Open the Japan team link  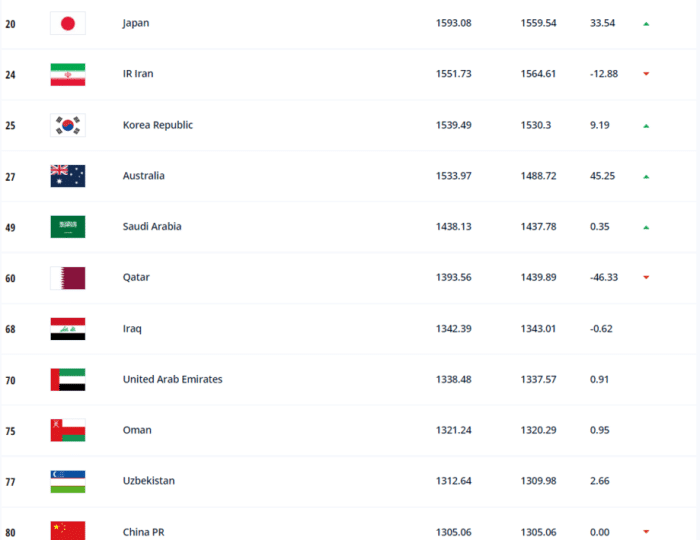pos(136,23)
